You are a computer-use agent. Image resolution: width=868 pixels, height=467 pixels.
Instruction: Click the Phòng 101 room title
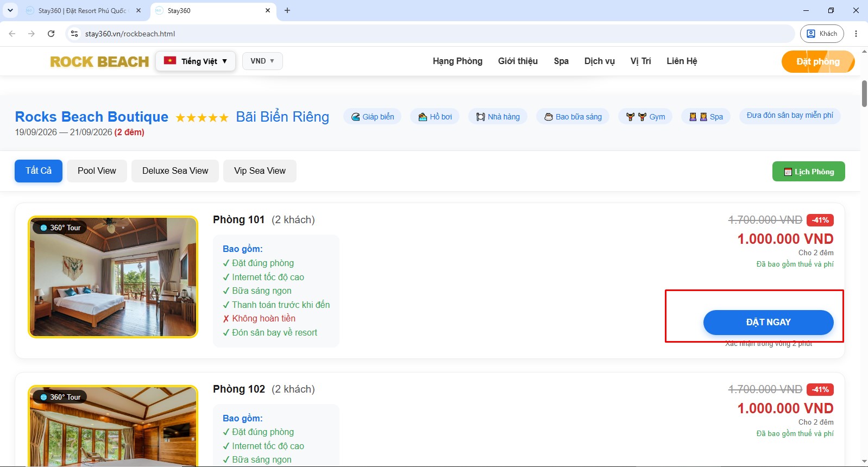(x=238, y=220)
